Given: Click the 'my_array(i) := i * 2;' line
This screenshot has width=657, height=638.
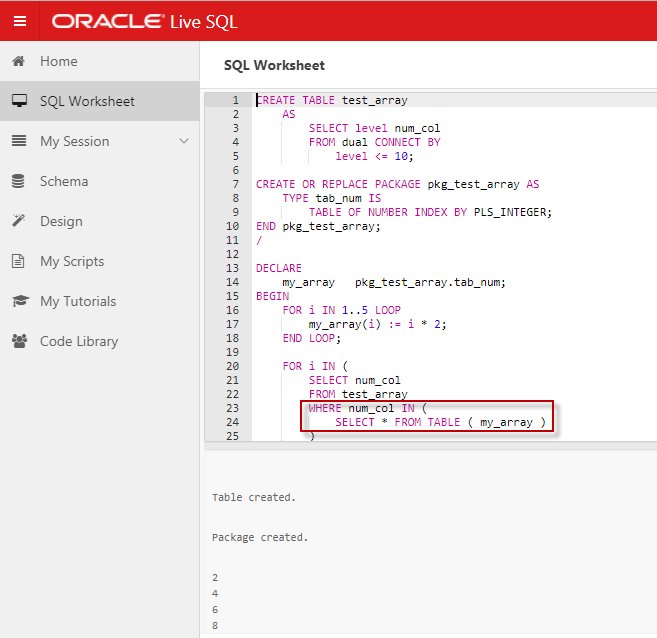Looking at the screenshot, I should click(x=378, y=324).
